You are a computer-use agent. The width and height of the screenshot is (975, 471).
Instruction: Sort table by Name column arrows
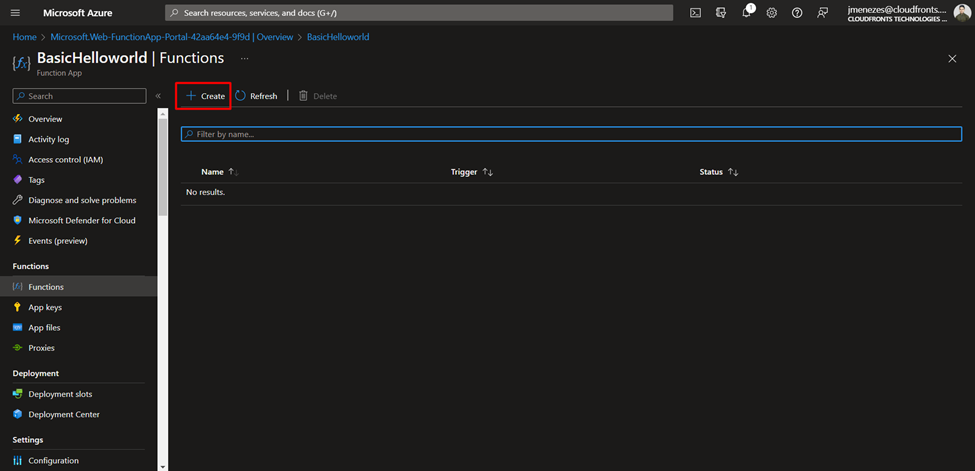[234, 172]
